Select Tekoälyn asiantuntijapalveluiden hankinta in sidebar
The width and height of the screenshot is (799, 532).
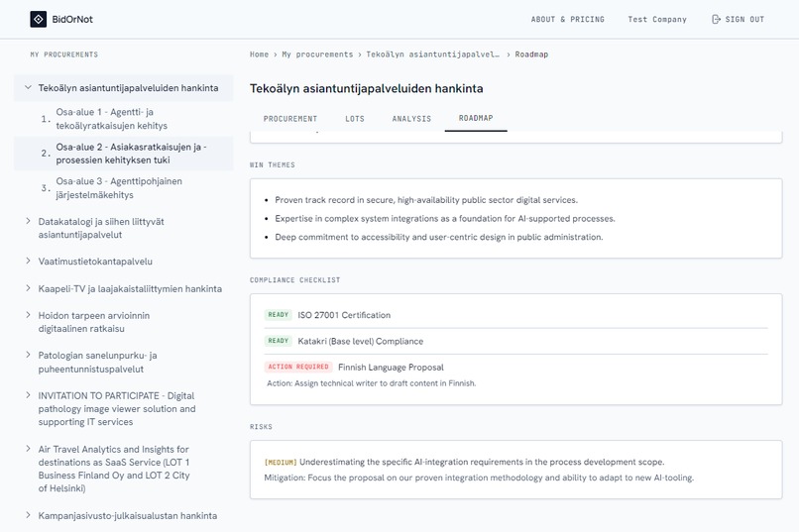pos(129,88)
